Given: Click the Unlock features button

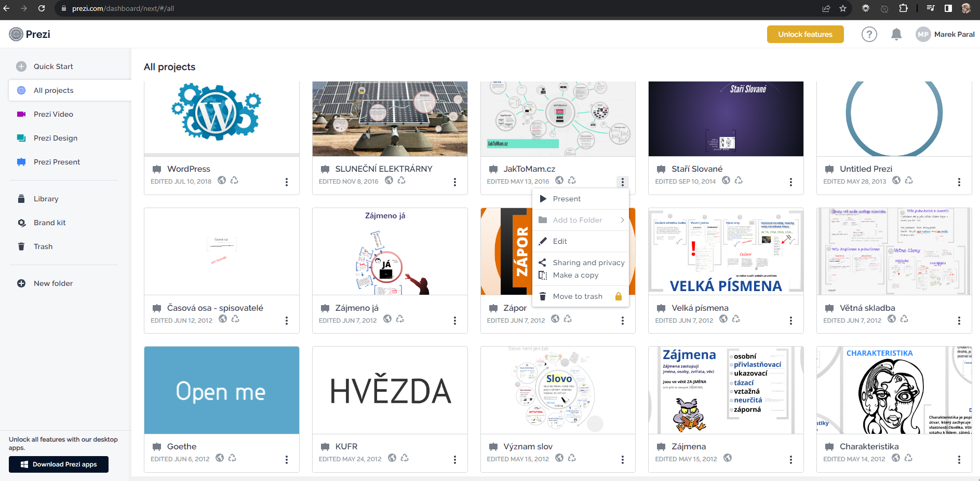Looking at the screenshot, I should [805, 34].
